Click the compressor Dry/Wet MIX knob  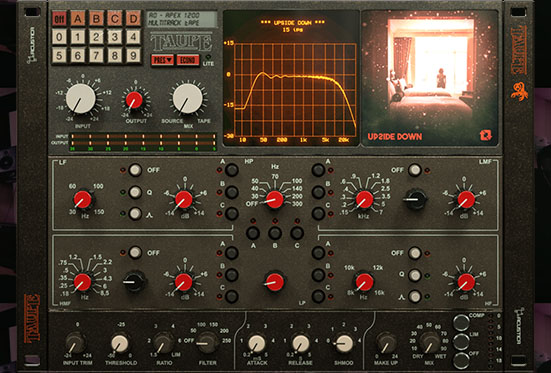pyautogui.click(x=429, y=343)
